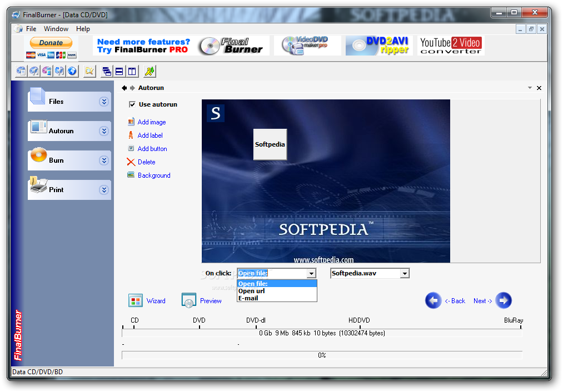Click the running man dollar icon

click(150, 71)
